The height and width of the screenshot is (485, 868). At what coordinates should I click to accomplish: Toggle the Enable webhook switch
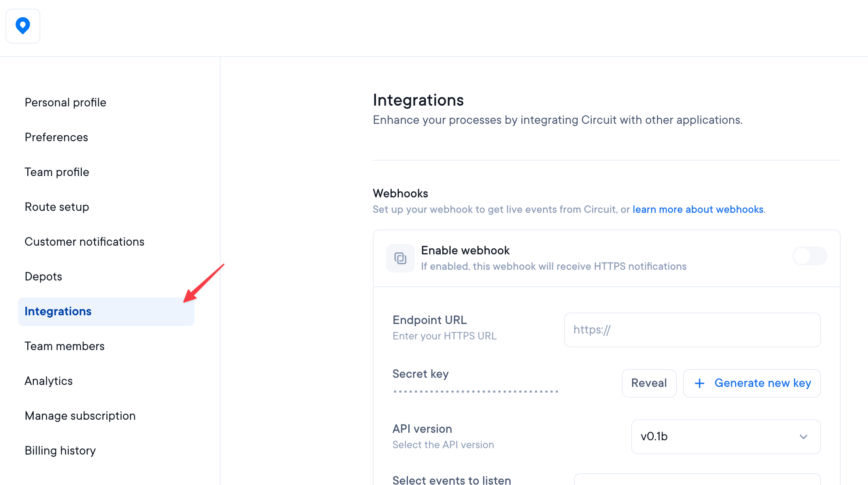(x=810, y=256)
